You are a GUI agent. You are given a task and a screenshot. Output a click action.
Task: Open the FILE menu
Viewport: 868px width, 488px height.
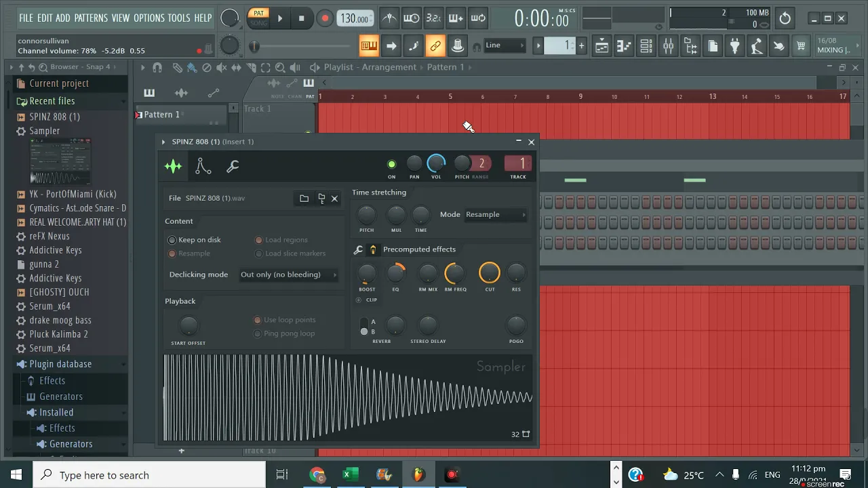[x=26, y=18]
